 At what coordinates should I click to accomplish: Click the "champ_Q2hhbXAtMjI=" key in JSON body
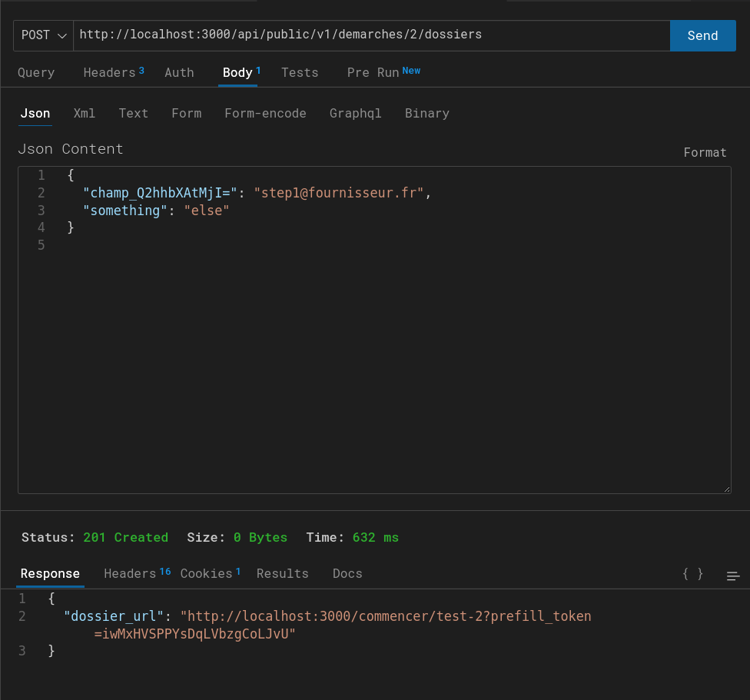[161, 193]
